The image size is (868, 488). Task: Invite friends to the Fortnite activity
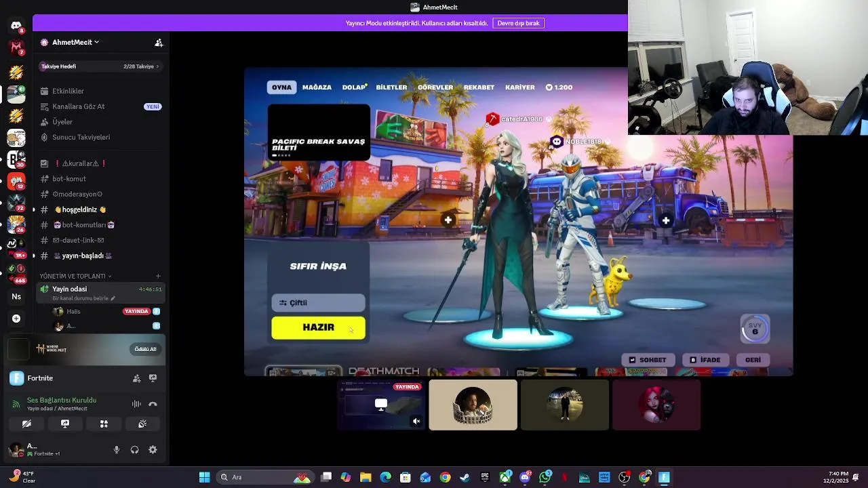[x=136, y=378]
